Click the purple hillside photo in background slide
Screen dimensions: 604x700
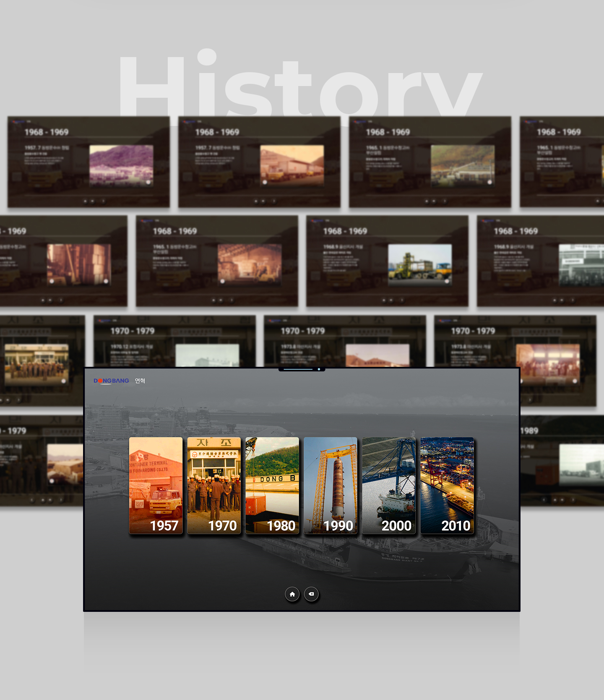(121, 166)
